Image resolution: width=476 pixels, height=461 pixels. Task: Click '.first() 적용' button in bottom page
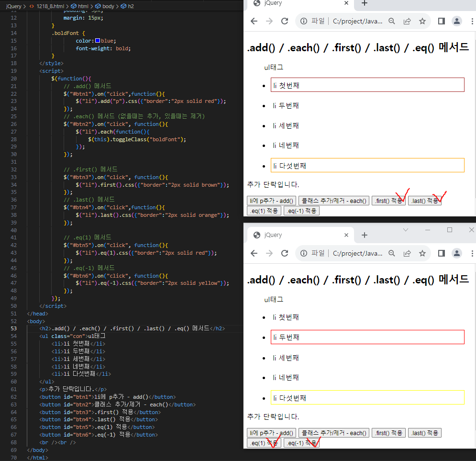388,433
